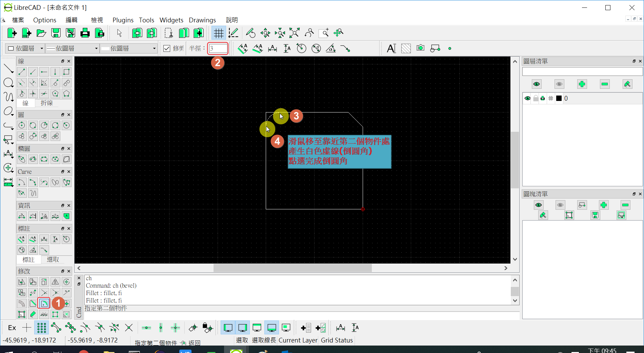This screenshot has height=353, width=644.
Task: Select the Line 2 points tool
Action: [x=22, y=72]
